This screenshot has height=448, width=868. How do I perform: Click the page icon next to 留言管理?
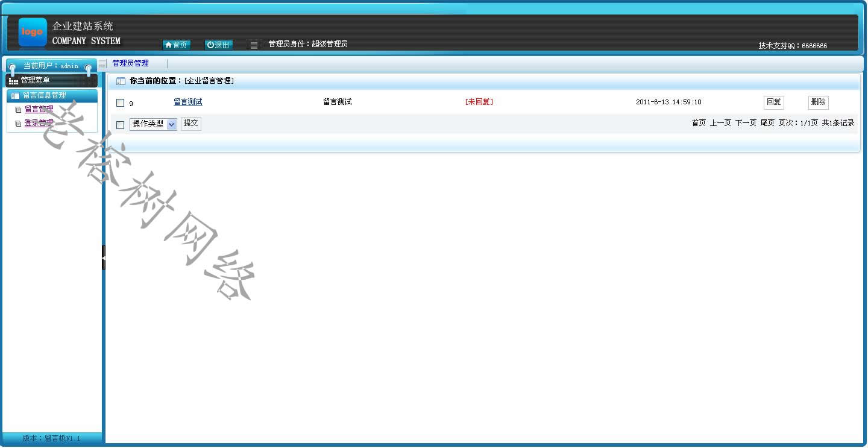(x=18, y=110)
